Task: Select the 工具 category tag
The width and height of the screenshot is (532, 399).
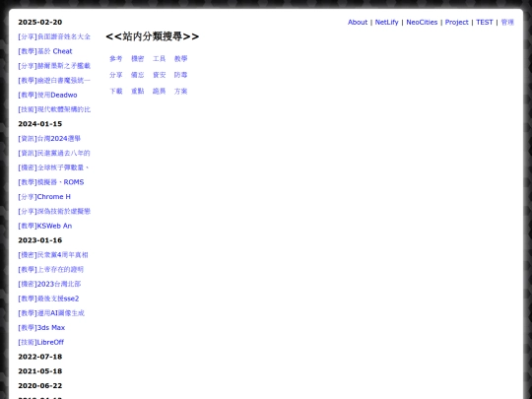Action: tap(160, 59)
